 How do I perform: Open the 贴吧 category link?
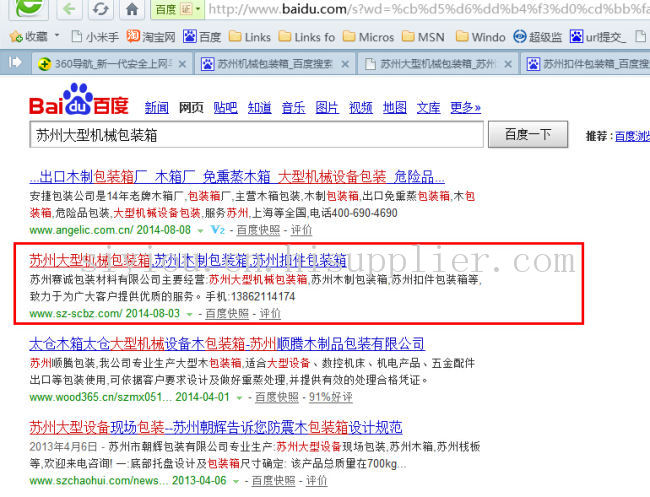click(226, 108)
